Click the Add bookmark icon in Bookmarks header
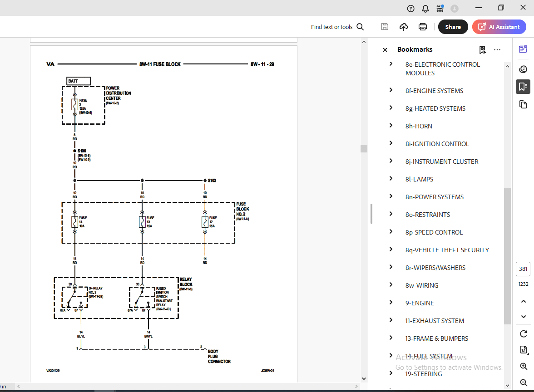Image resolution: width=534 pixels, height=392 pixels. tap(482, 49)
